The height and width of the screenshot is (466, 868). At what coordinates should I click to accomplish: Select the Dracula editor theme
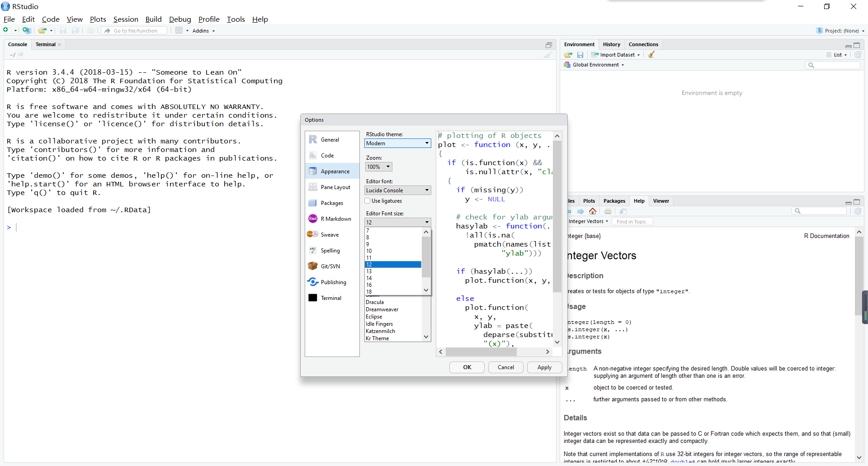pyautogui.click(x=393, y=302)
